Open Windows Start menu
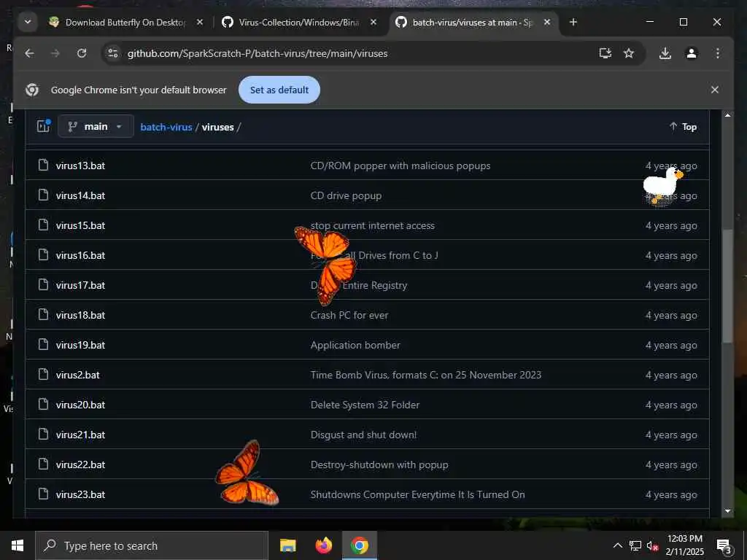Image resolution: width=747 pixels, height=560 pixels. pyautogui.click(x=18, y=545)
